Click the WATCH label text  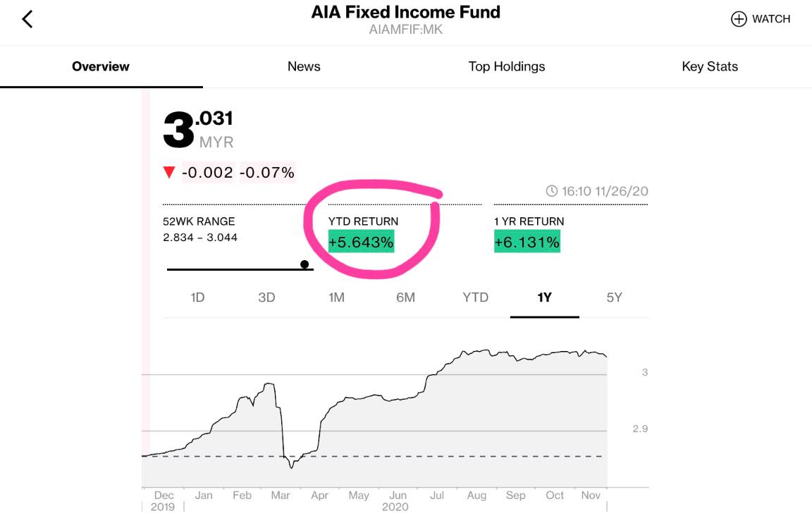coord(771,19)
